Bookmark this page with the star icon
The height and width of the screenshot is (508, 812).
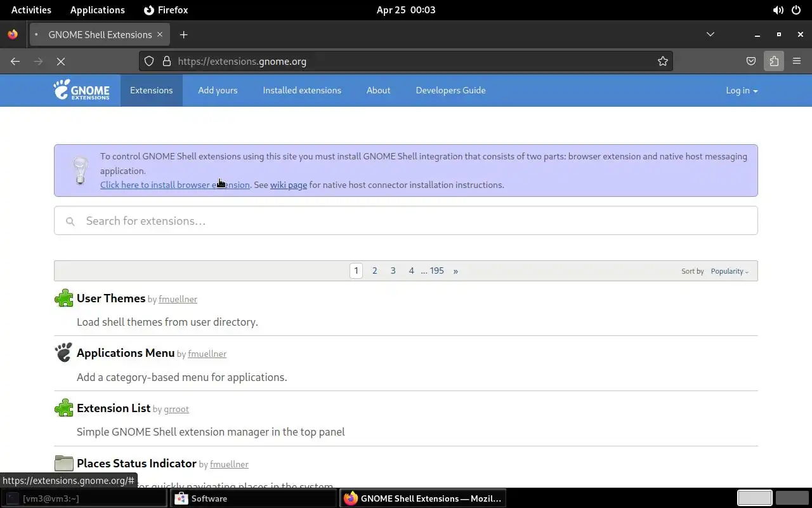pyautogui.click(x=662, y=61)
